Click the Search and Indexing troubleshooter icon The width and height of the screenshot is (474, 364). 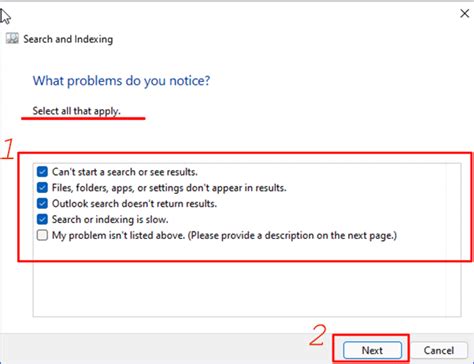pyautogui.click(x=12, y=39)
